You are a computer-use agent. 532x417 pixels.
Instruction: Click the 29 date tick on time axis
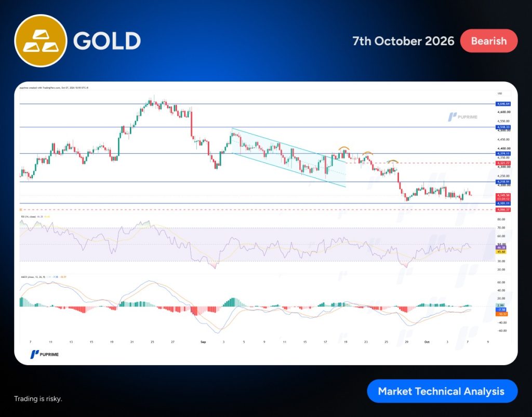[x=406, y=342]
